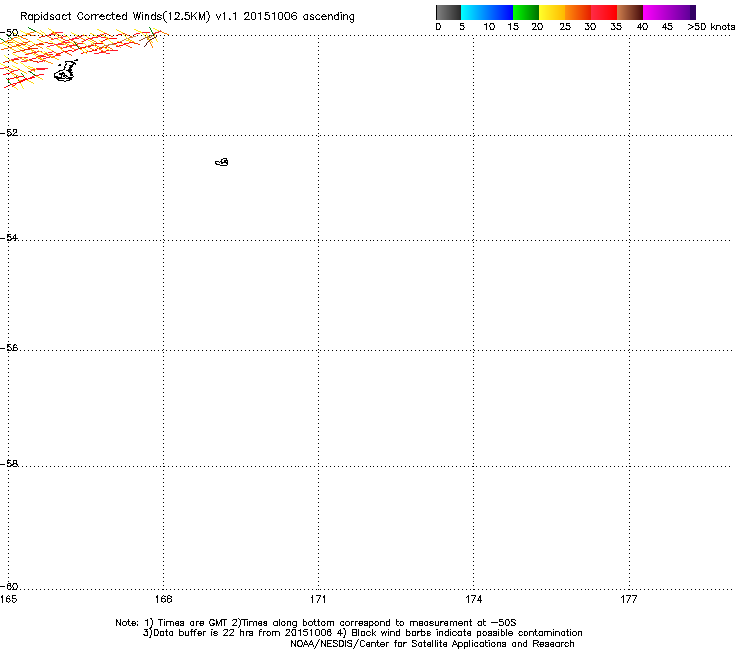Click the orange 25-30 knots color segment
740x650 pixels.
coord(578,12)
